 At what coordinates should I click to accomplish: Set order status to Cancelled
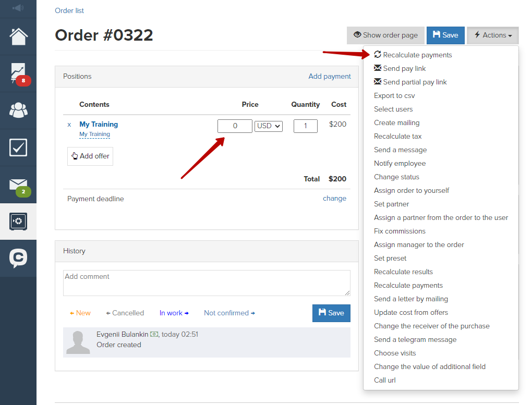click(125, 313)
